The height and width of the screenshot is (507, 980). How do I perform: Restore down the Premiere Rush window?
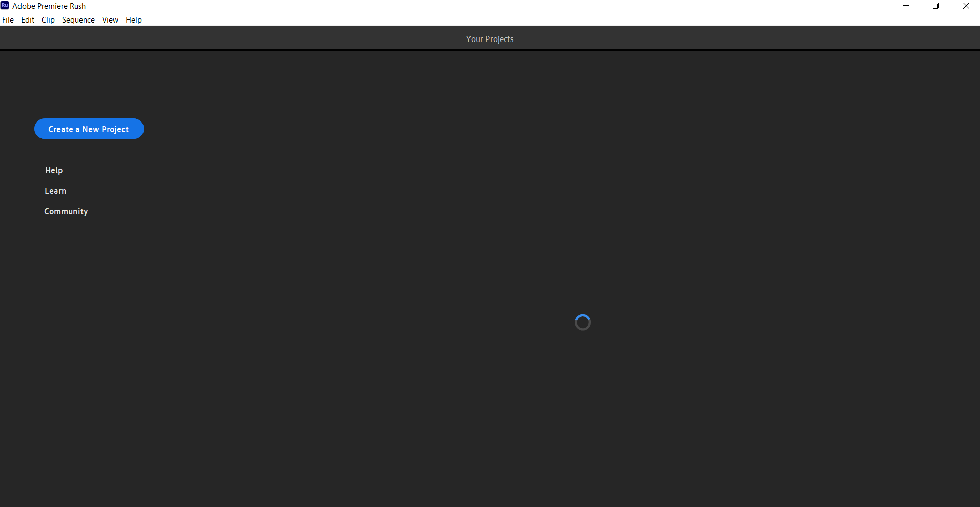tap(936, 6)
